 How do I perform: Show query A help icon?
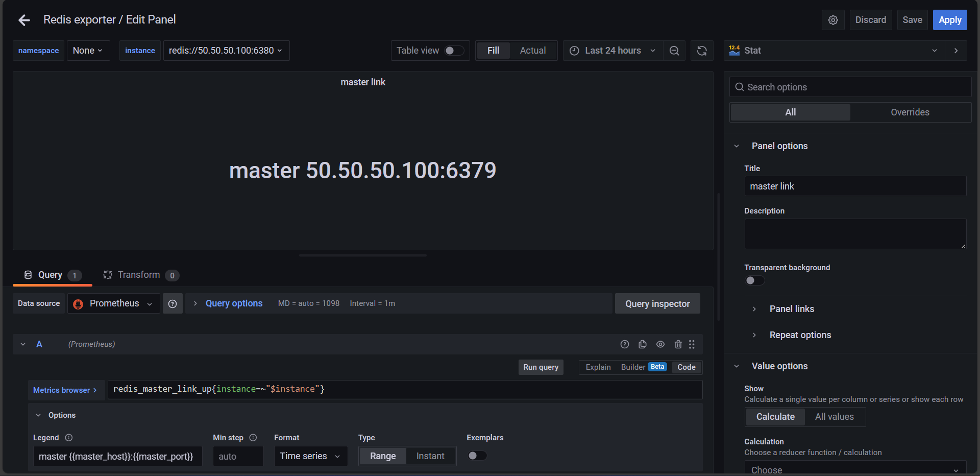click(625, 344)
